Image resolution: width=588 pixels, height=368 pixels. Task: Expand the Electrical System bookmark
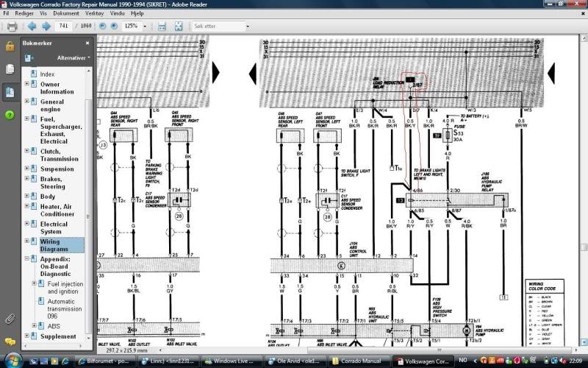click(27, 224)
